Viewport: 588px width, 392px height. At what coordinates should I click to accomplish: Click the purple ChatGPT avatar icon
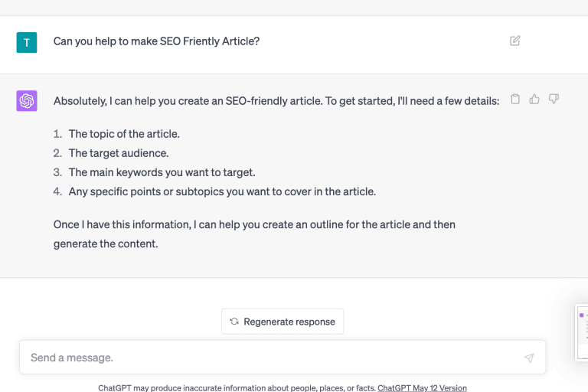pos(27,100)
